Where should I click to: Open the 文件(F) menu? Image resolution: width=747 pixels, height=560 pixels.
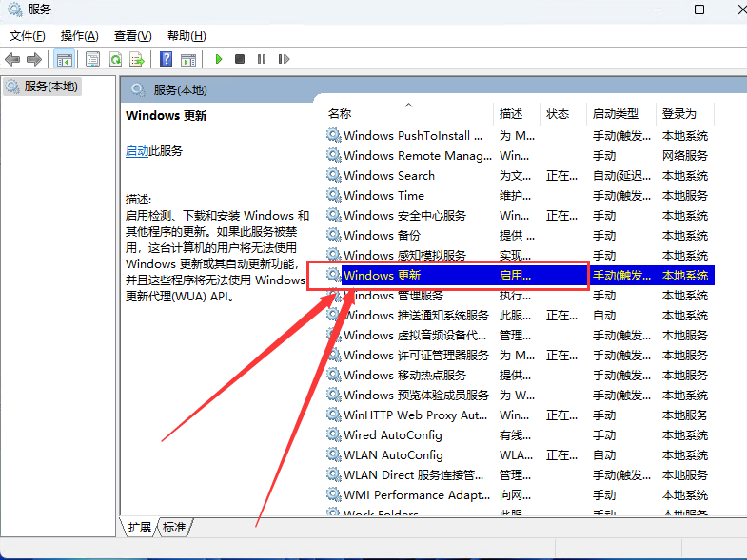[x=28, y=36]
